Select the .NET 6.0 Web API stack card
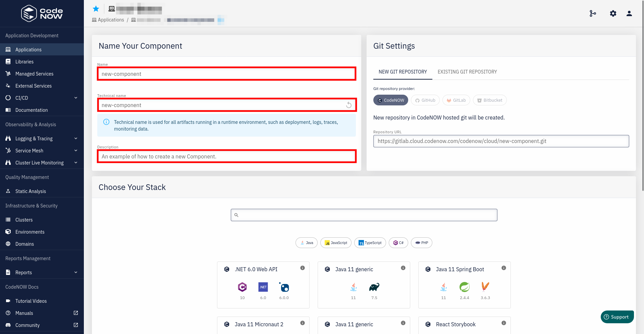644x334 pixels. pyautogui.click(x=263, y=285)
